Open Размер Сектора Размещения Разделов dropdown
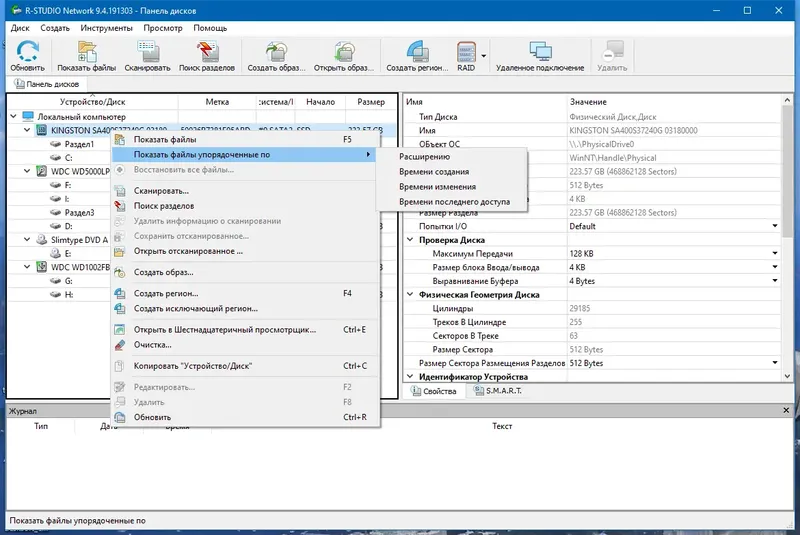The width and height of the screenshot is (800, 535). click(775, 363)
